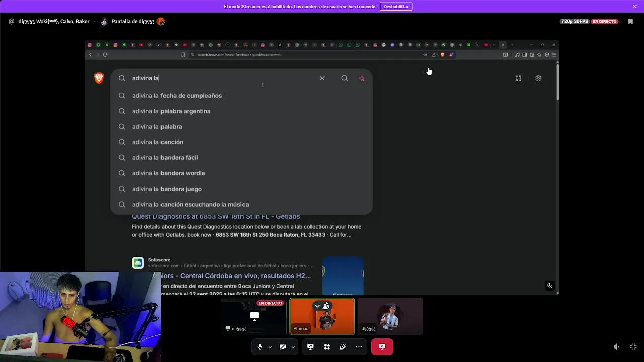Click the Brave AI answer sparkle icon
The image size is (644, 362).
pyautogui.click(x=362, y=78)
